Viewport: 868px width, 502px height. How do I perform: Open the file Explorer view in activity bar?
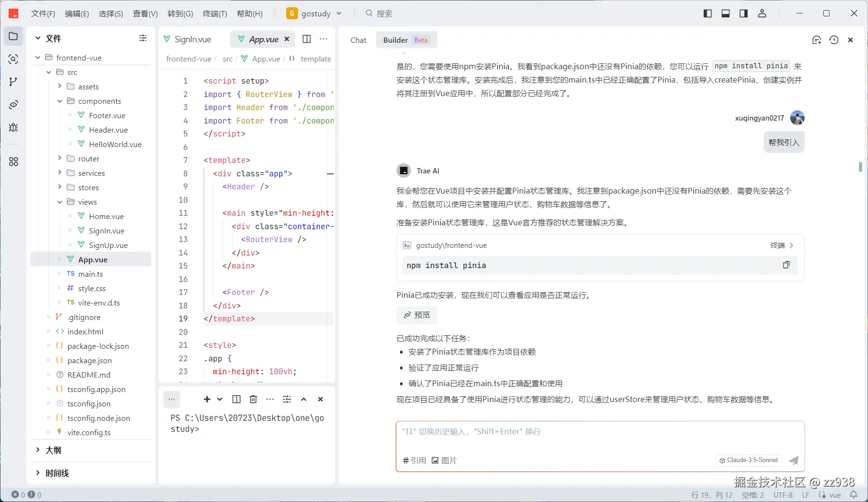[13, 36]
